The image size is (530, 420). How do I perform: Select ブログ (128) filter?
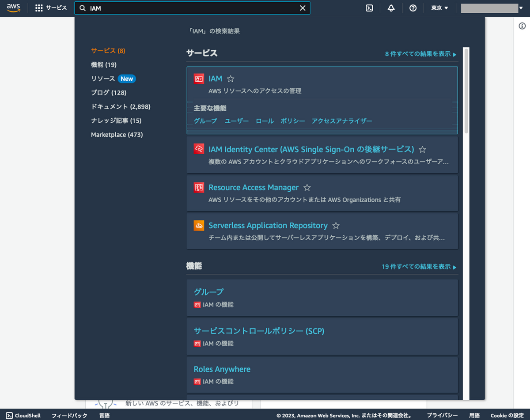pos(109,93)
